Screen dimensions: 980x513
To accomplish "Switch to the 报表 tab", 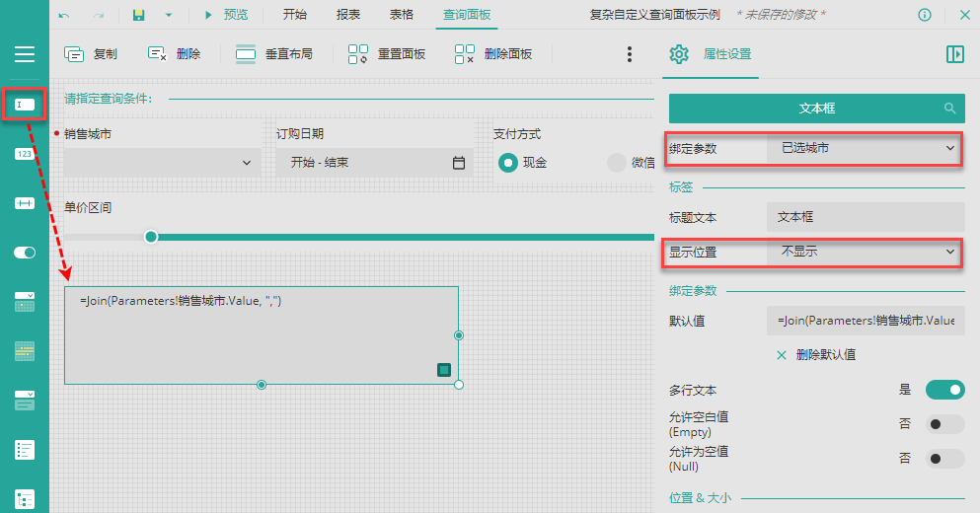I will tap(348, 15).
